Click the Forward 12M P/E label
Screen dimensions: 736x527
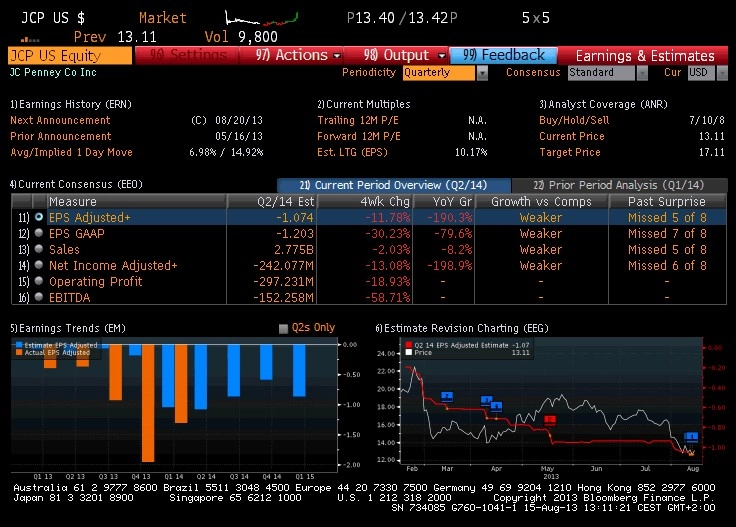click(359, 136)
